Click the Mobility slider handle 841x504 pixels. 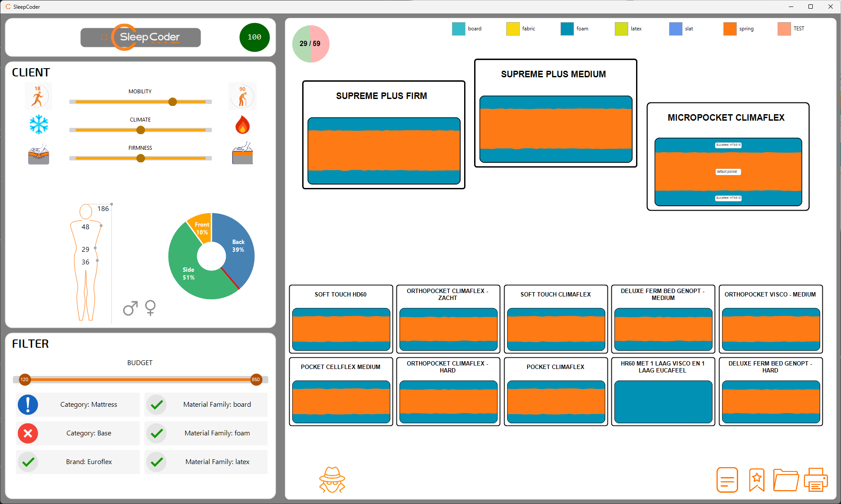click(x=172, y=102)
